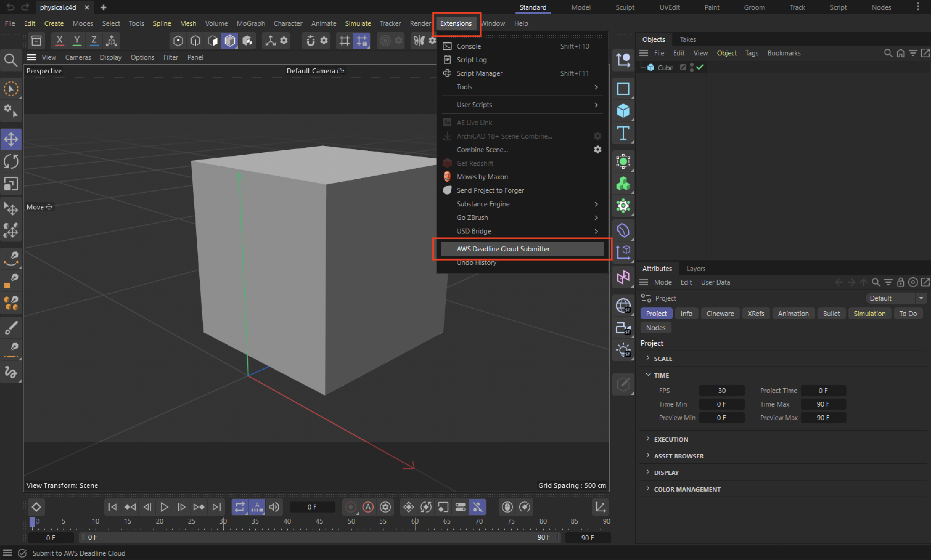This screenshot has height=560, width=931.
Task: Click the Animation button in Attributes
Action: click(x=793, y=313)
